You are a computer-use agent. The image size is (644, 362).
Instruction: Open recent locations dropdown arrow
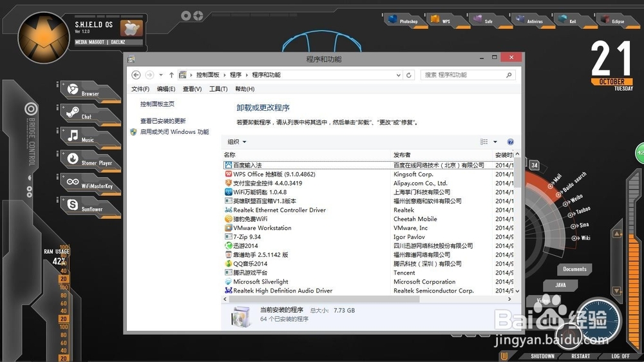coord(161,75)
